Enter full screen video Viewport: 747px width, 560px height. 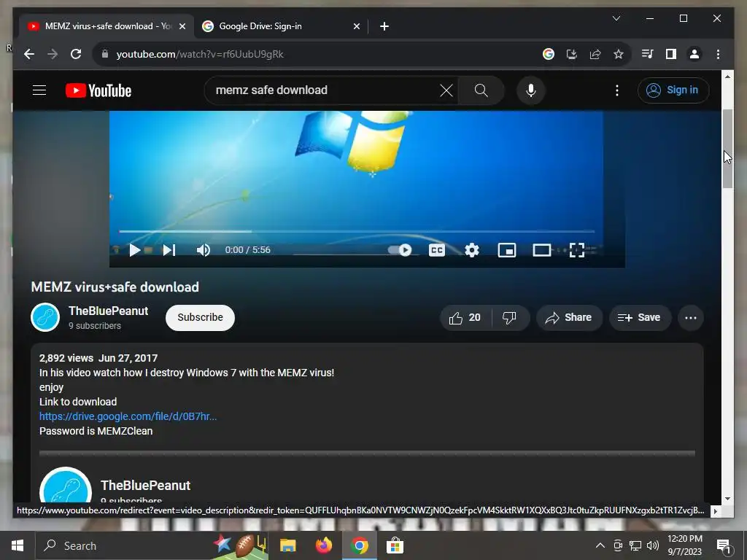point(577,250)
